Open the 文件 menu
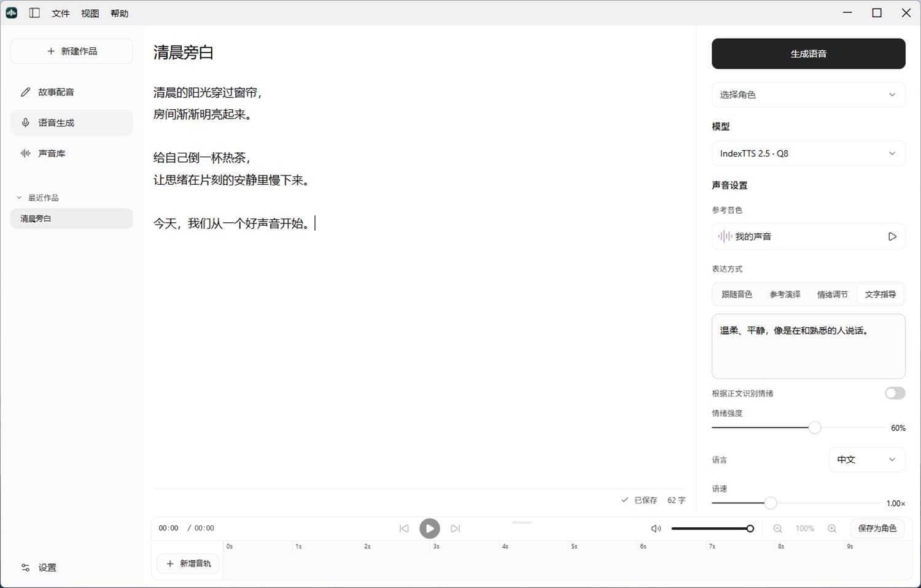921x588 pixels. 60,14
